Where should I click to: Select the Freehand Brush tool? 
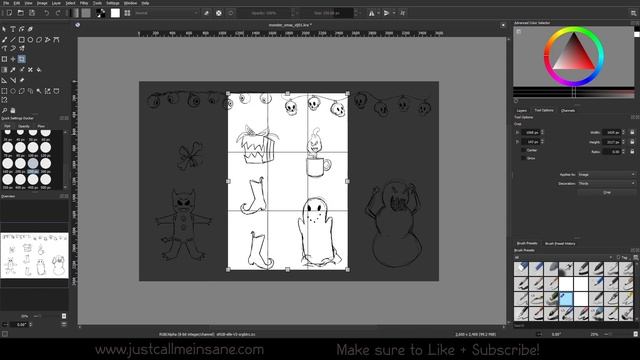click(4, 40)
